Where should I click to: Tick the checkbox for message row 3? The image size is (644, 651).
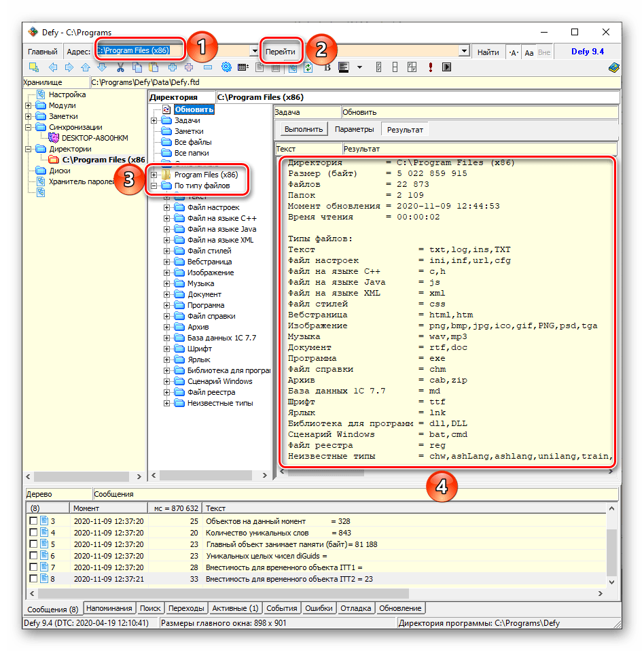[33, 521]
